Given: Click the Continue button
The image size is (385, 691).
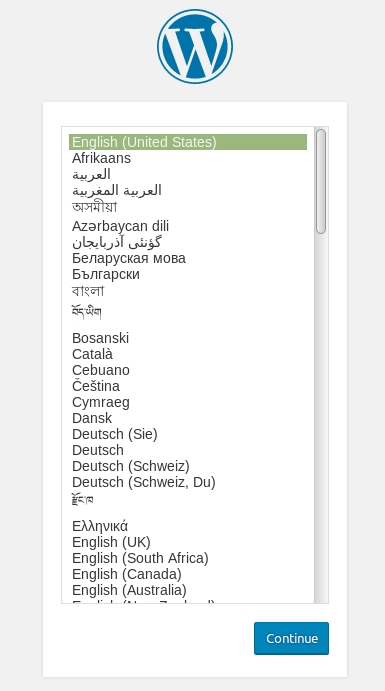Looking at the screenshot, I should [292, 638].
